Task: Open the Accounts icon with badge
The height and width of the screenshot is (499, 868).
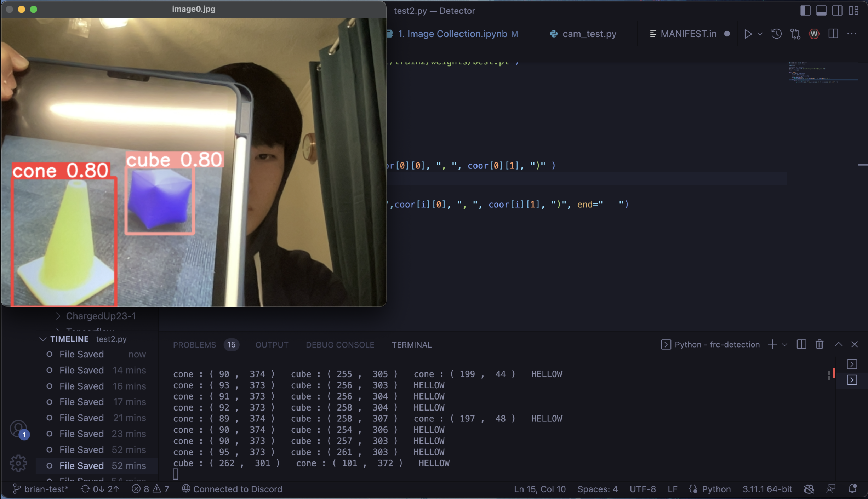Action: [x=18, y=429]
